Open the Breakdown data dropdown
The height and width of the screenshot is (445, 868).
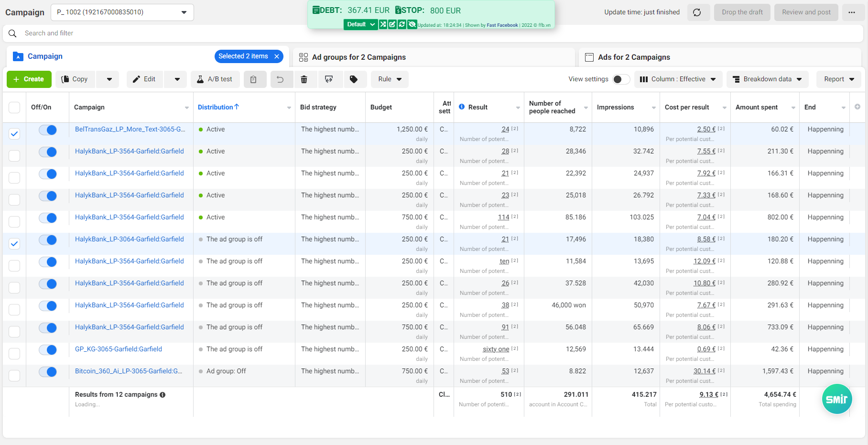(768, 79)
